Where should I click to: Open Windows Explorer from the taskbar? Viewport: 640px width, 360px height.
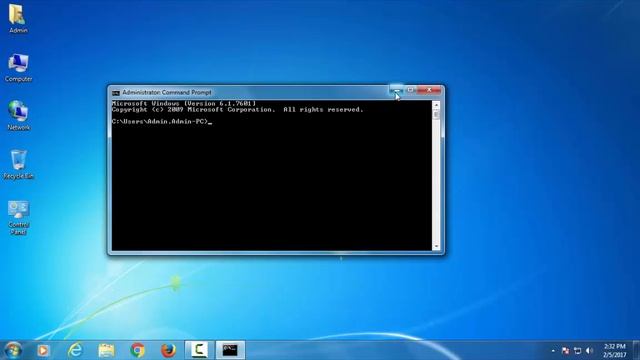pyautogui.click(x=107, y=350)
